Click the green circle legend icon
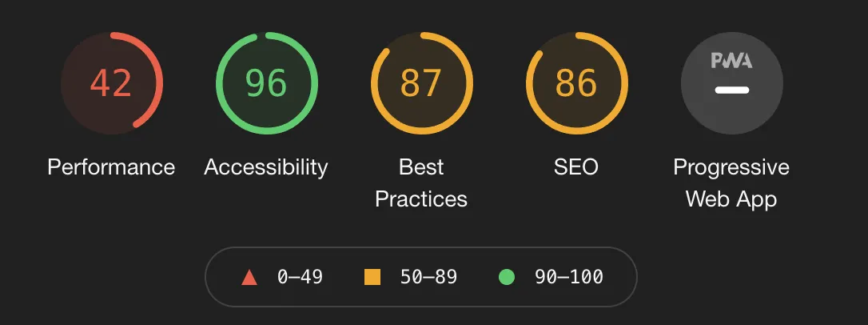Image resolution: width=868 pixels, height=325 pixels. point(506,278)
